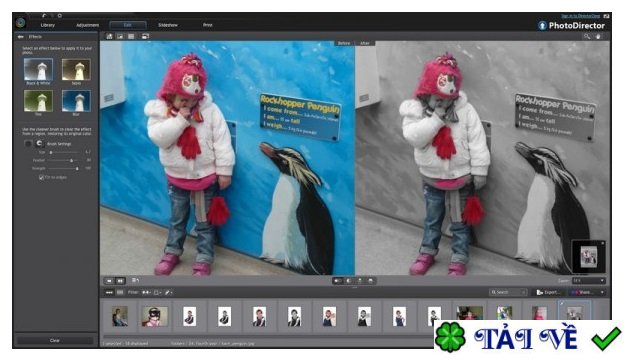Open the Print tab
This screenshot has width=629, height=360.
[x=207, y=25]
